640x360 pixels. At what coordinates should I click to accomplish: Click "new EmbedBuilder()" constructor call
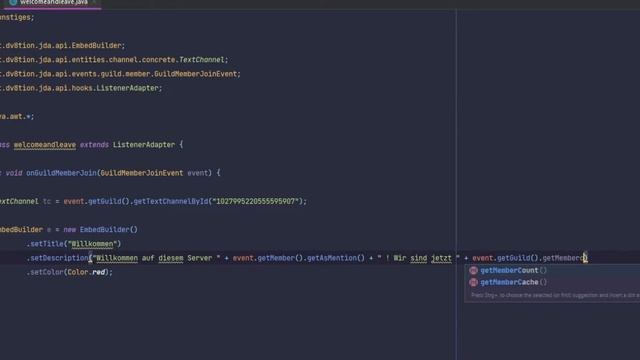(100, 230)
